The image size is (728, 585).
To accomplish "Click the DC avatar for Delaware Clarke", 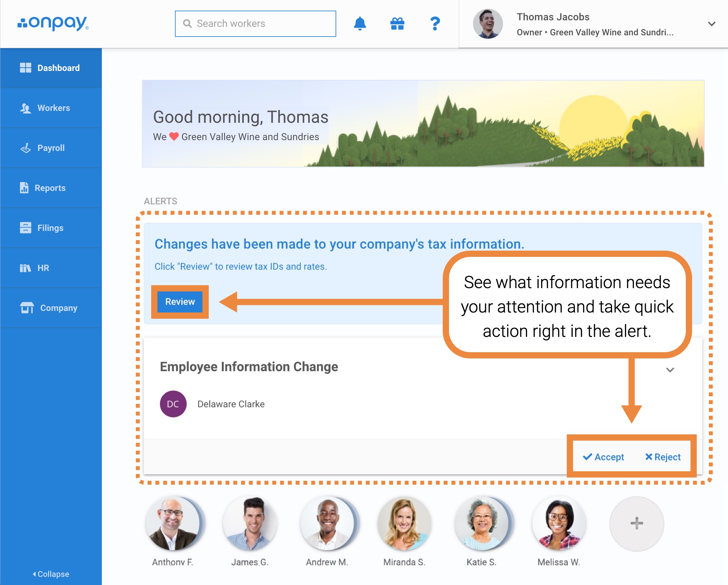I will 173,404.
